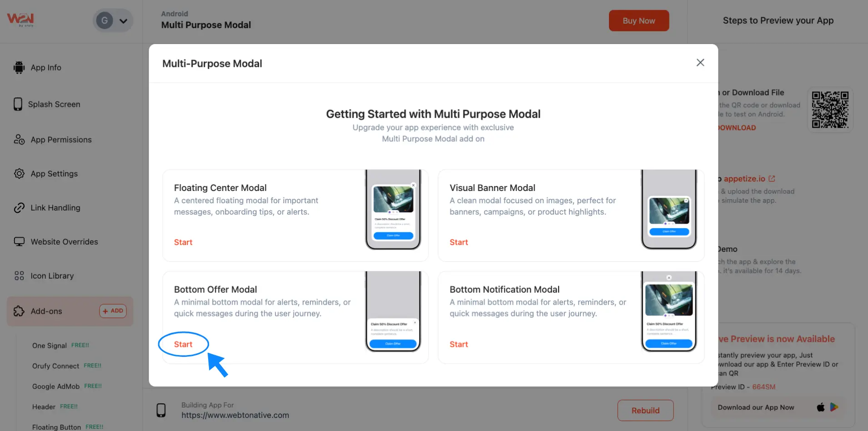The height and width of the screenshot is (431, 868).
Task: Click the Link Handling chain icon
Action: click(19, 208)
